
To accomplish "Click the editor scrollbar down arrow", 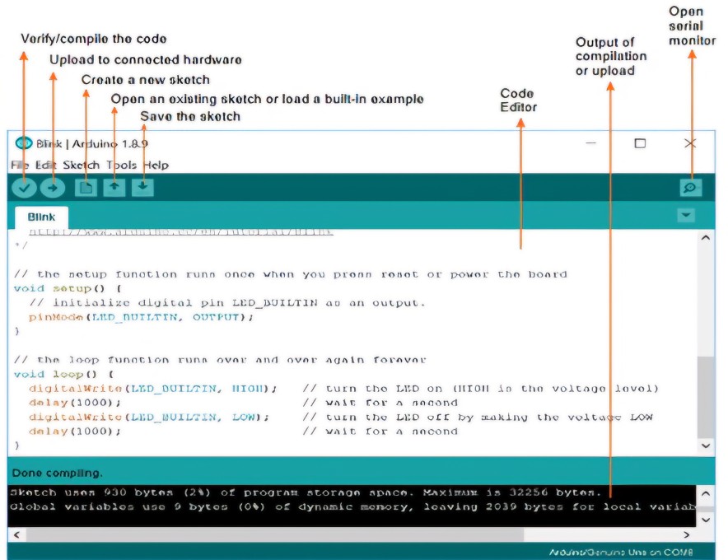I will 706,445.
